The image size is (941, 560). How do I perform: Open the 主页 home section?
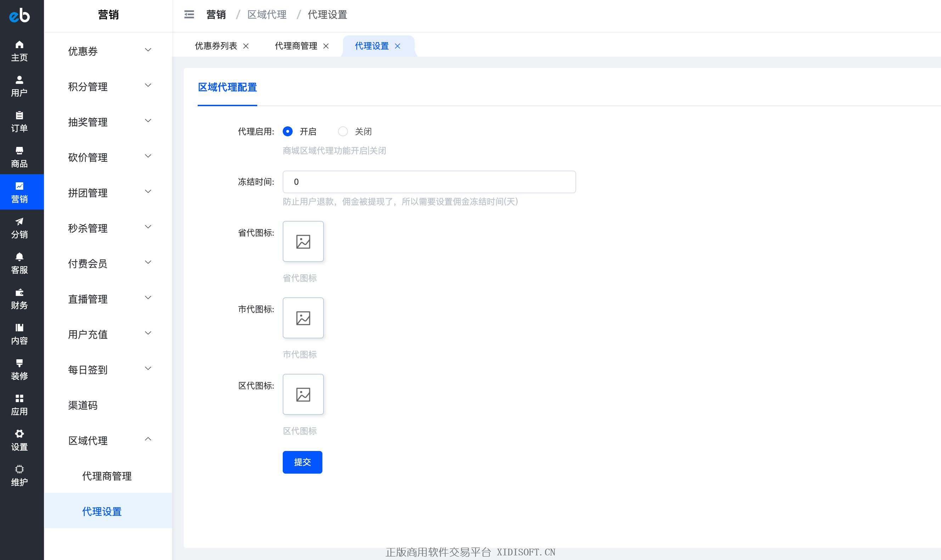click(19, 51)
